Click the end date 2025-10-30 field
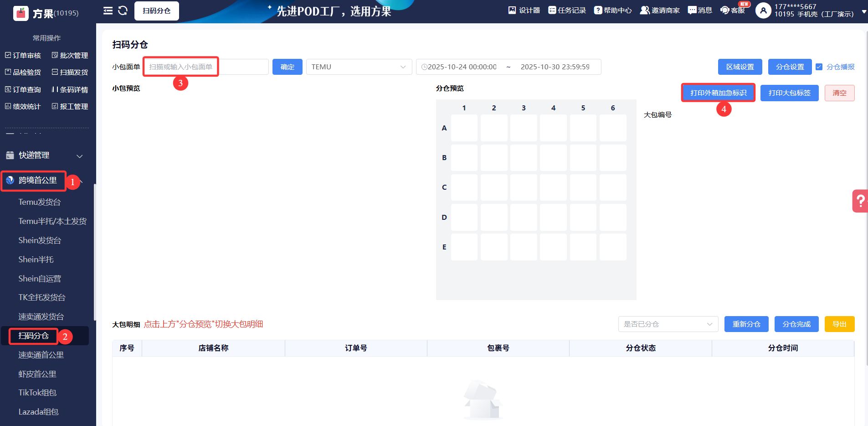Image resolution: width=868 pixels, height=426 pixels. (x=555, y=67)
